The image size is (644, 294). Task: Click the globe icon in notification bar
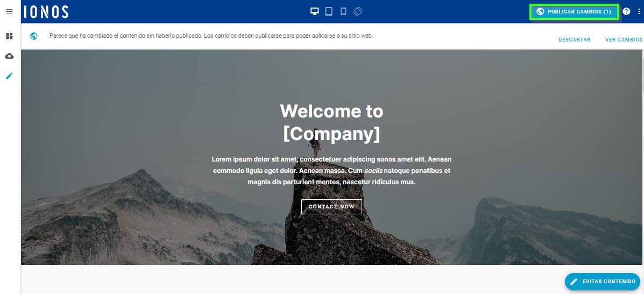pyautogui.click(x=34, y=36)
